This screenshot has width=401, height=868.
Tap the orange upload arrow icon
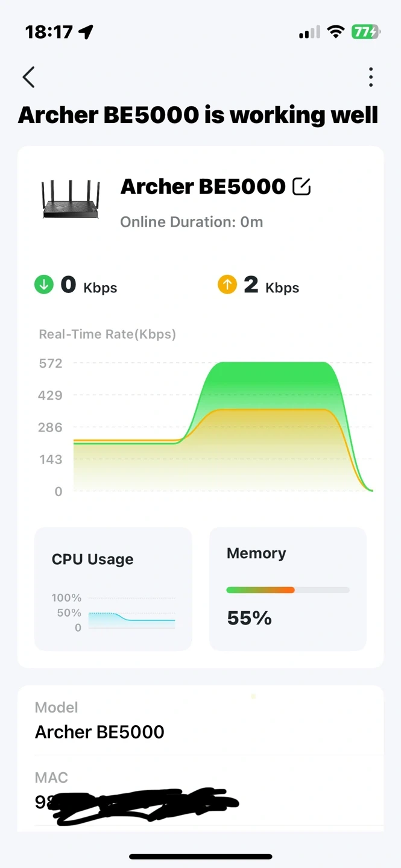(x=227, y=285)
